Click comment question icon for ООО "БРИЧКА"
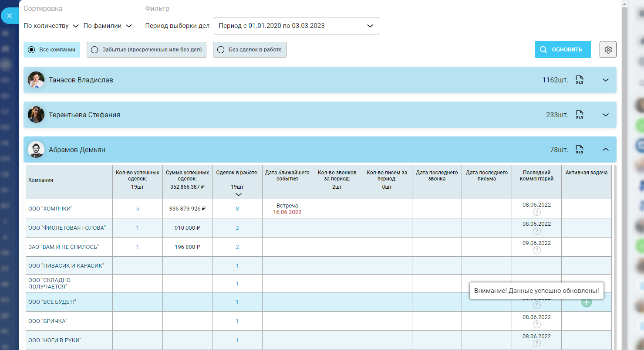This screenshot has height=350, width=644. point(536,324)
